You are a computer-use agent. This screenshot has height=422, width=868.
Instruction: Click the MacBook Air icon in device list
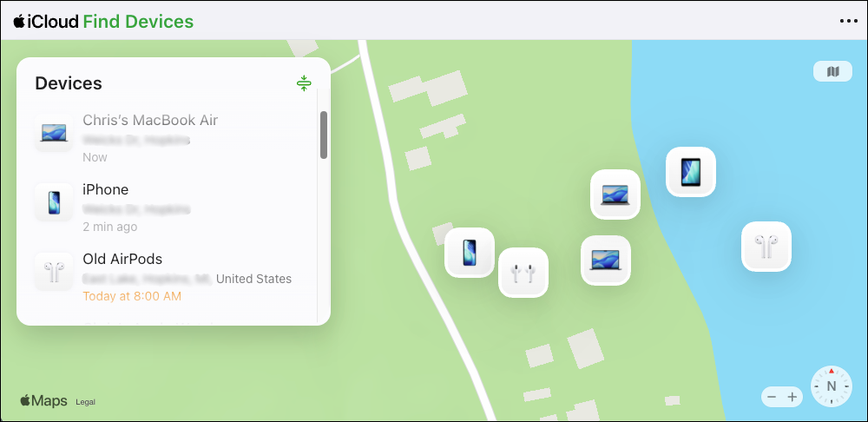tap(54, 133)
